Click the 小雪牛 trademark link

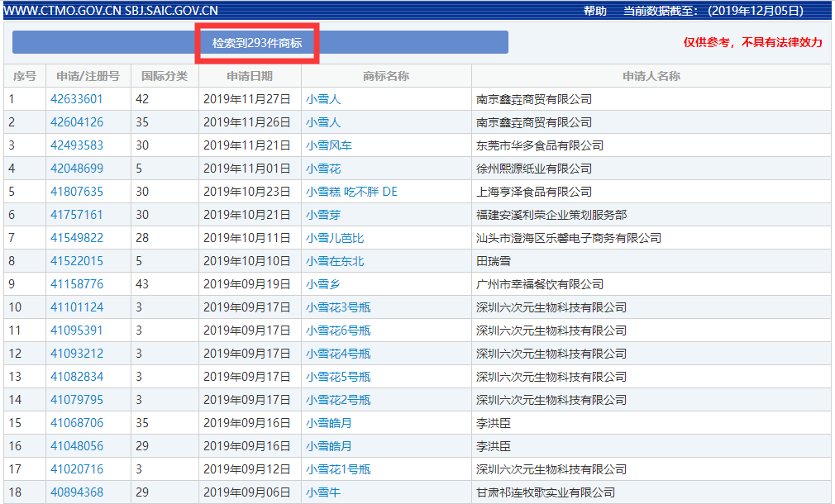[x=322, y=492]
